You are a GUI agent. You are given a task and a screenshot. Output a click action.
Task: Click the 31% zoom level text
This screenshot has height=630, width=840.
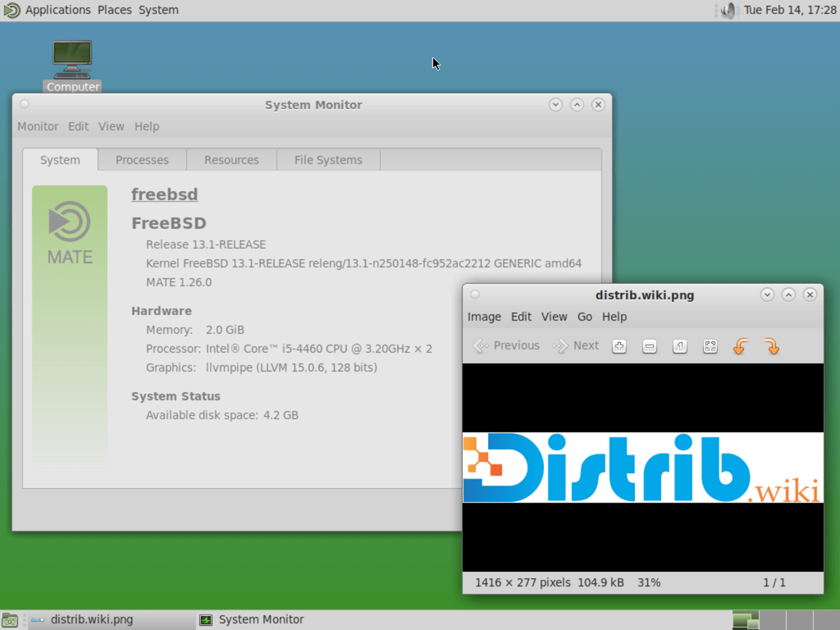(649, 582)
